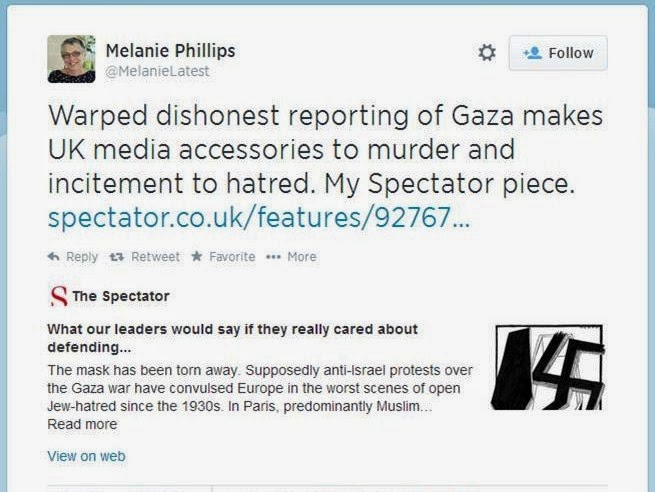Click the @MelanieLatest handle
This screenshot has width=655, height=492.
(x=157, y=71)
